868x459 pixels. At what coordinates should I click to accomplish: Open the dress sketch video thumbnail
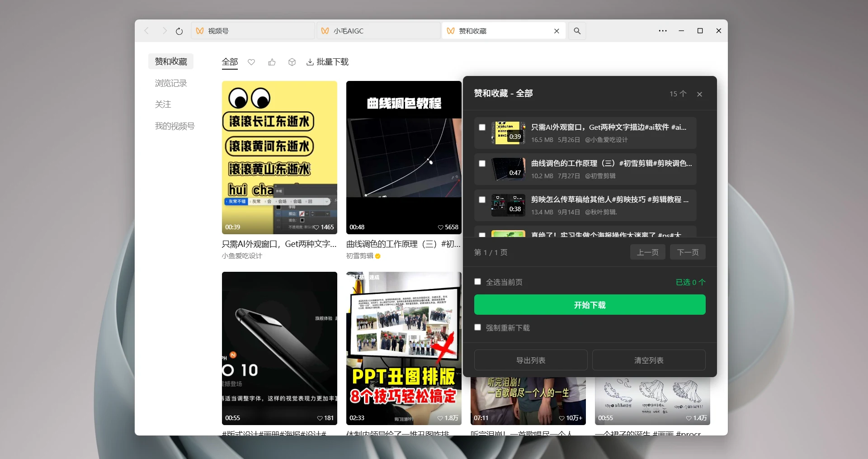coord(652,401)
